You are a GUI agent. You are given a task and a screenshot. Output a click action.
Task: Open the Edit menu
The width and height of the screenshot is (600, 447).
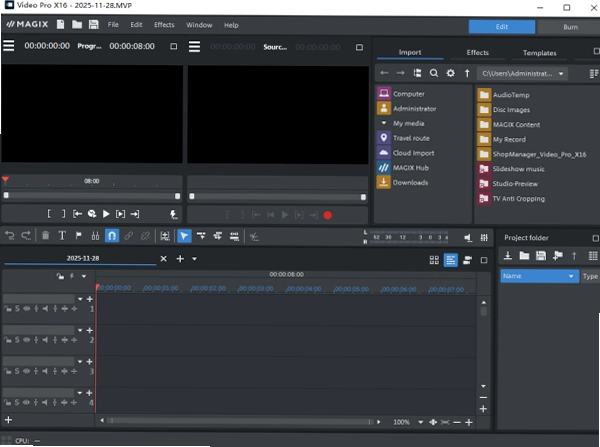pyautogui.click(x=136, y=24)
